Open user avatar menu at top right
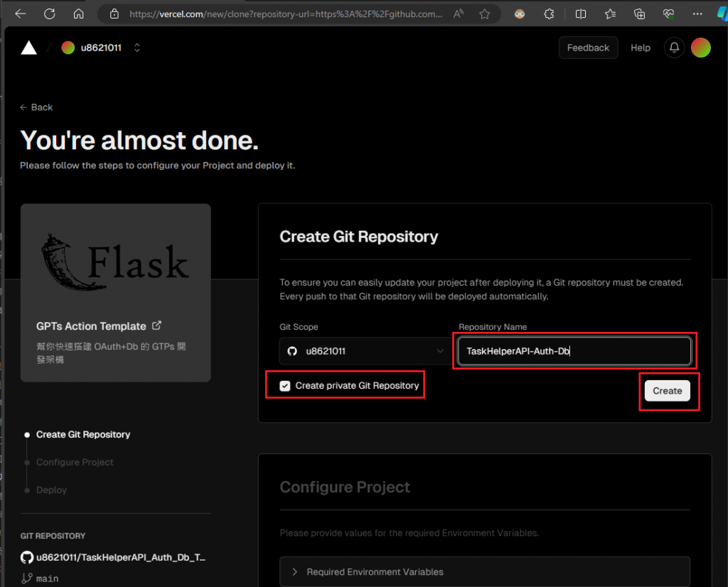The height and width of the screenshot is (587, 728). point(700,48)
